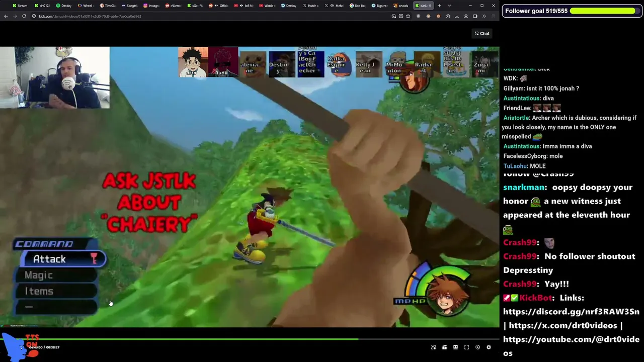Open the x.com/drt0videos link in chat

[564, 325]
